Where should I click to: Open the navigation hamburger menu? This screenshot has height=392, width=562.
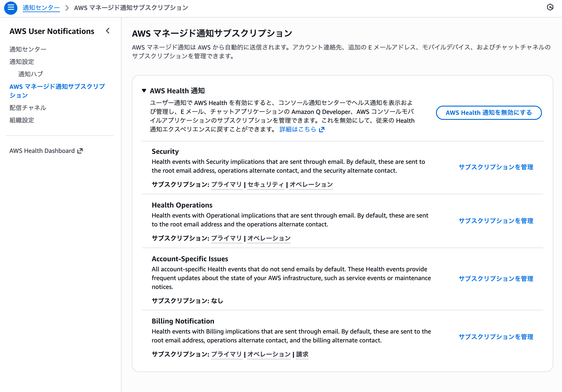[x=11, y=8]
